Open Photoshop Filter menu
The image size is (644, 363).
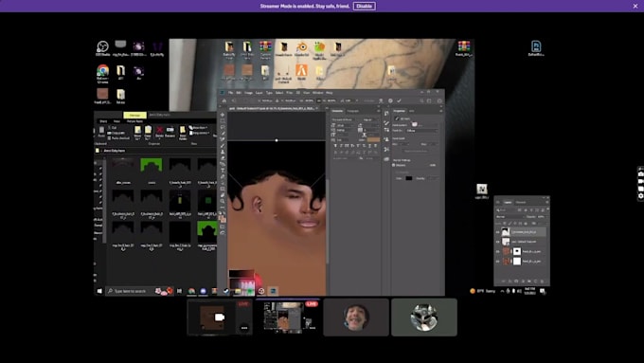coord(289,93)
